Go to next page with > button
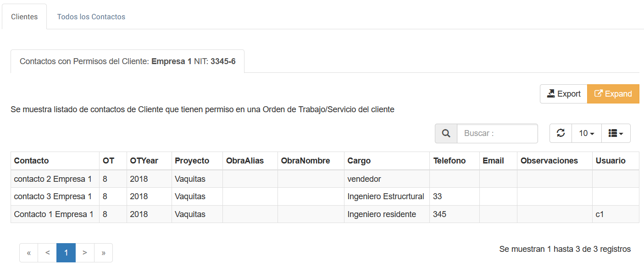The image size is (644, 272). (85, 253)
